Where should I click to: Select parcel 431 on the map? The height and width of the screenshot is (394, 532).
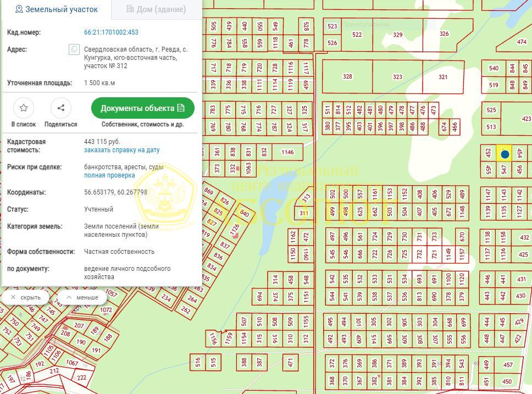(x=521, y=279)
